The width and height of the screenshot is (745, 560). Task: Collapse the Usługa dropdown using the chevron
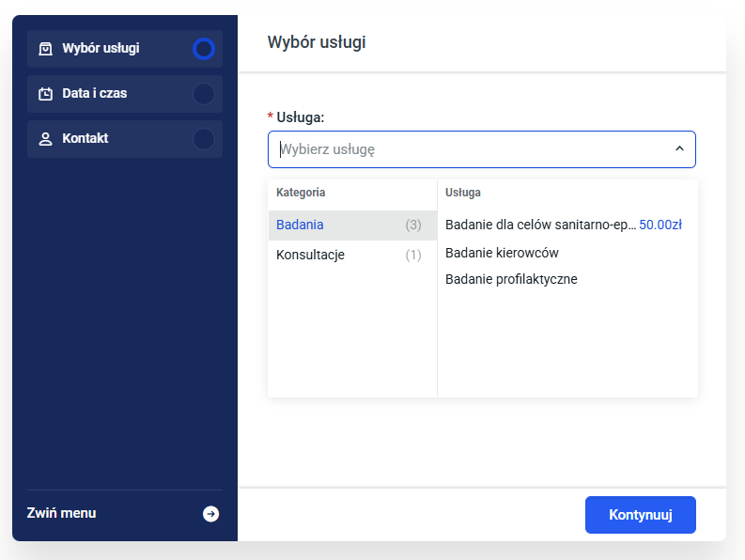point(679,149)
